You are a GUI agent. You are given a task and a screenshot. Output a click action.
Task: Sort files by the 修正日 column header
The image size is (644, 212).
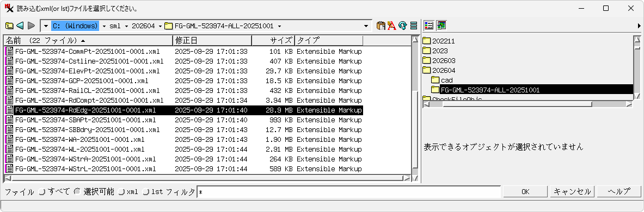212,41
